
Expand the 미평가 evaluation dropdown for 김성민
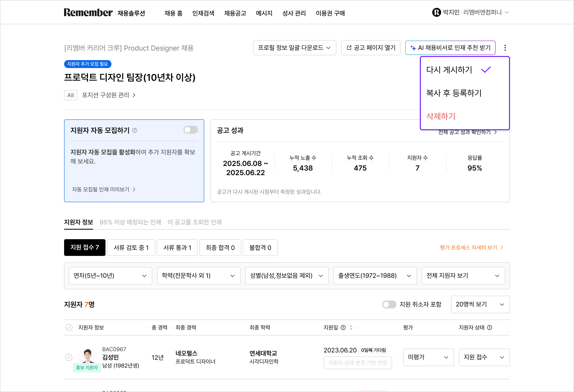429,357
